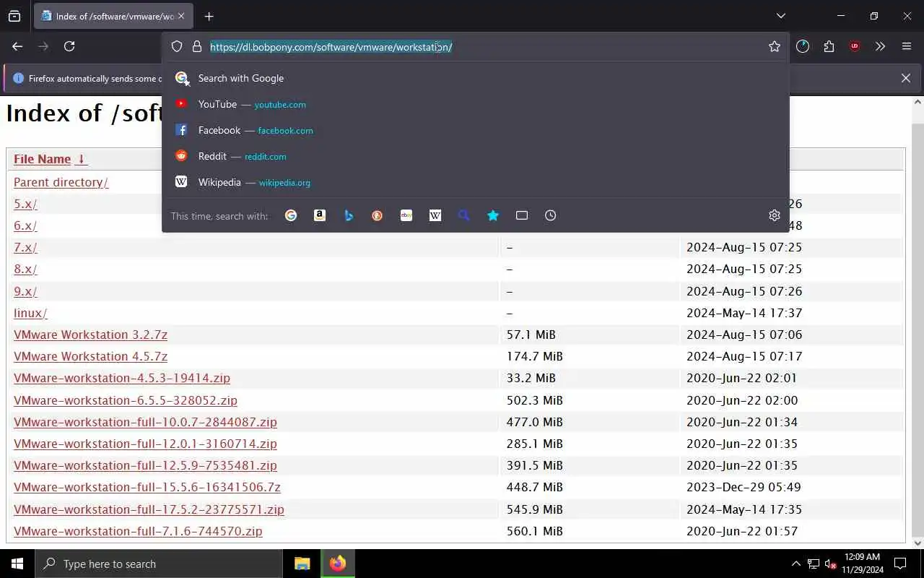Screen dimensions: 924x578
Task: Pick the Wikipedia suggestion
Action: point(476,182)
